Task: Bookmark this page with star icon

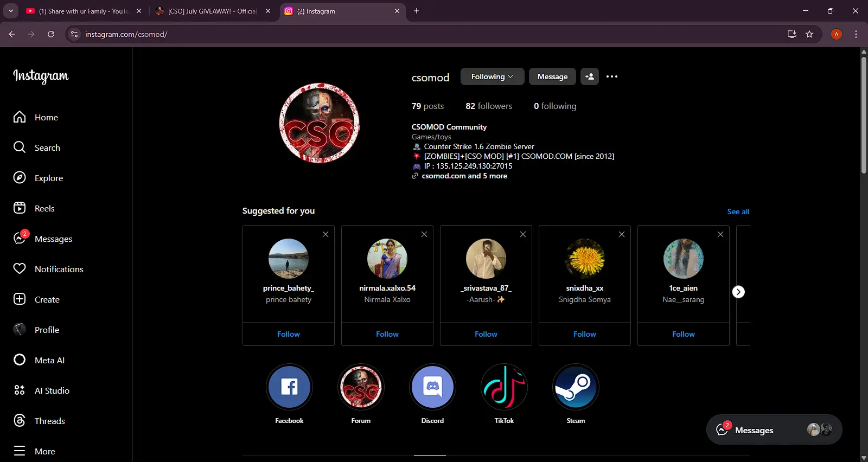Action: pyautogui.click(x=809, y=34)
